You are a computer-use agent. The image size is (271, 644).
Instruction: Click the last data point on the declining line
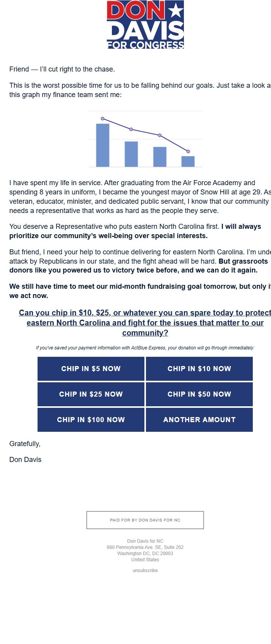[189, 152]
